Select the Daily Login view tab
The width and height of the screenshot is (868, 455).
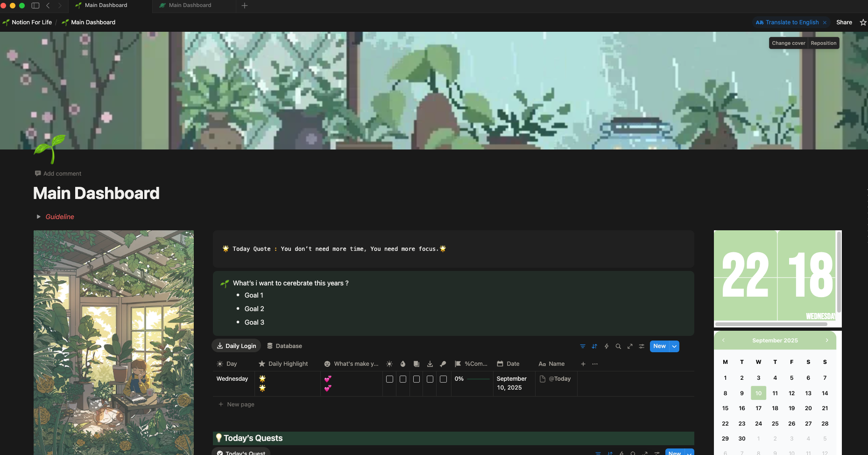236,346
